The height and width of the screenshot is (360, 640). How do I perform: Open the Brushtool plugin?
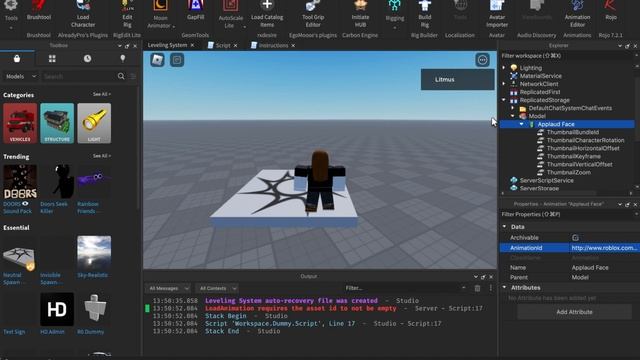[x=39, y=10]
